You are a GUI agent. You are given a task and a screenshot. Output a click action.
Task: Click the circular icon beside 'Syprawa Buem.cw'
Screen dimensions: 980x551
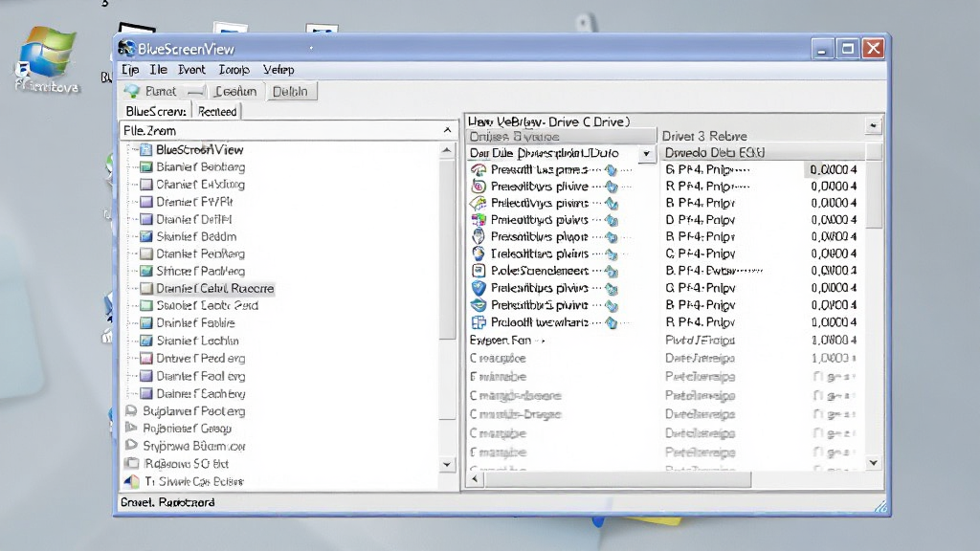[x=131, y=446]
